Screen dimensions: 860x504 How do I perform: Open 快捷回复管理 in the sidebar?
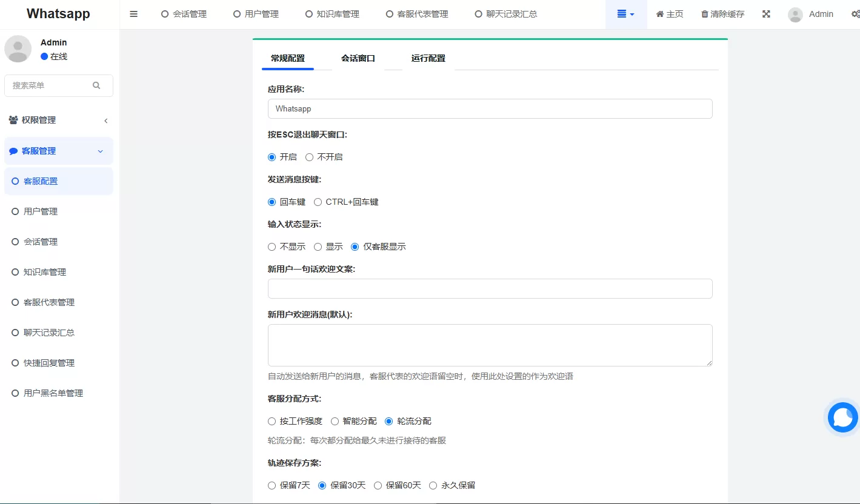[59, 363]
